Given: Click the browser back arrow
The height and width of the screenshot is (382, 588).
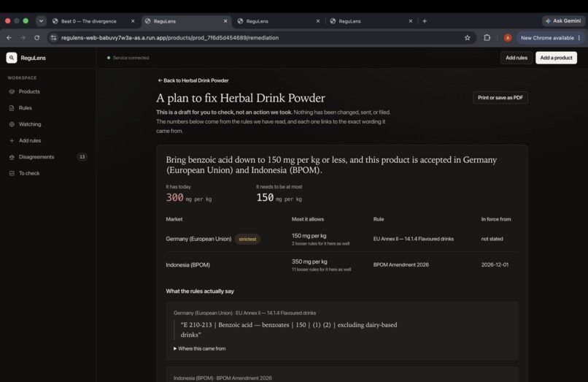Looking at the screenshot, I should 9,37.
